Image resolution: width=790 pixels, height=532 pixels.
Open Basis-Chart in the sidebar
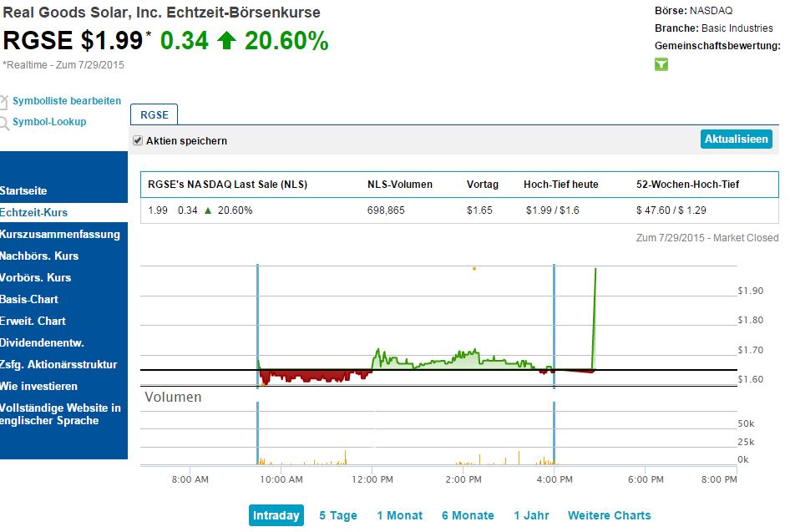29,299
